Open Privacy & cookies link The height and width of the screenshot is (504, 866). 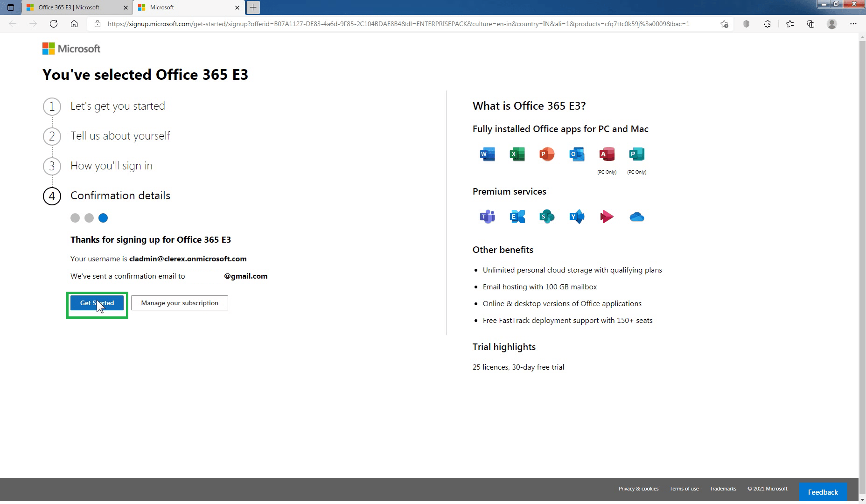(639, 489)
